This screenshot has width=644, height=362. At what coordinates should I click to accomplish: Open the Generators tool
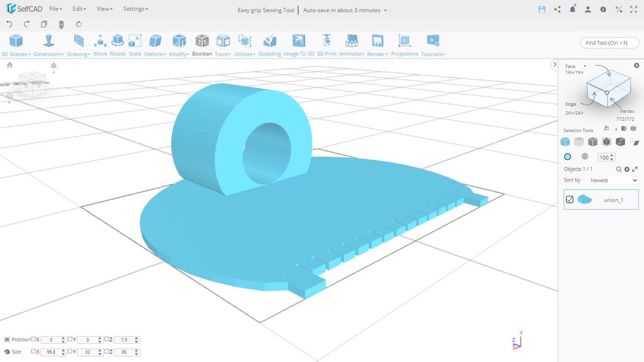[x=48, y=46]
